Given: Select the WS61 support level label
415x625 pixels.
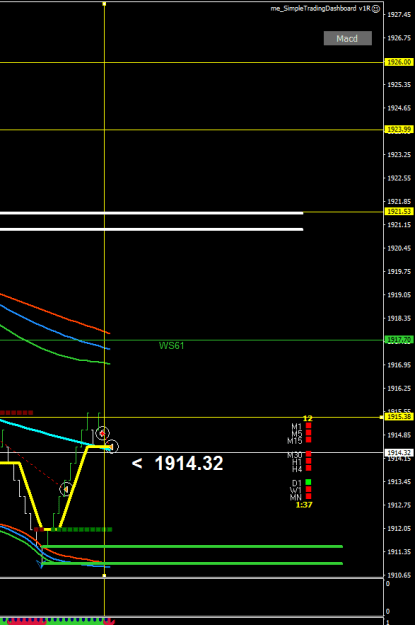Looking at the screenshot, I should [171, 346].
